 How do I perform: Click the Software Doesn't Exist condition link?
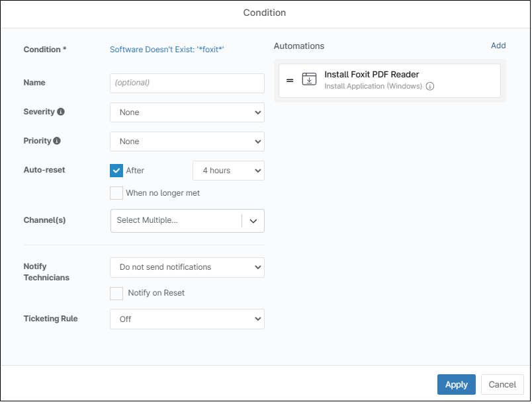pyautogui.click(x=167, y=50)
